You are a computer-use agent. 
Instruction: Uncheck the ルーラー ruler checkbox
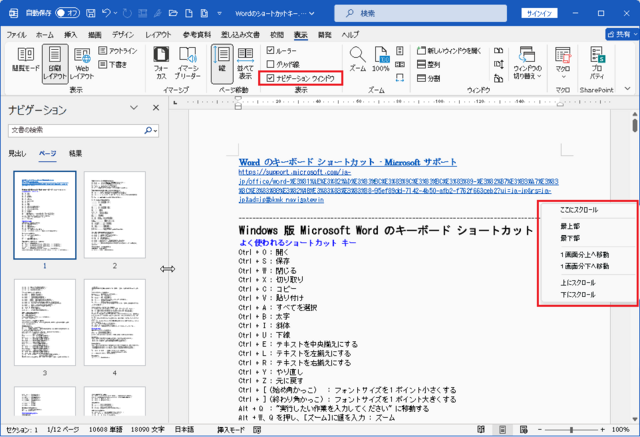270,50
